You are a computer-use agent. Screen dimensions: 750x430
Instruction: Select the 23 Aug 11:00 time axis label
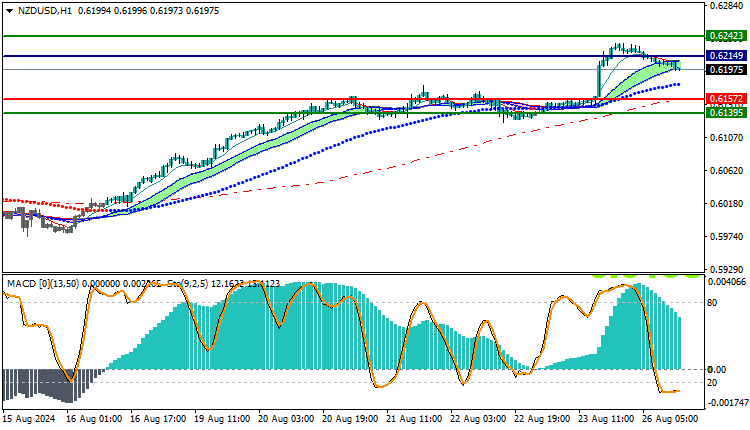607,419
